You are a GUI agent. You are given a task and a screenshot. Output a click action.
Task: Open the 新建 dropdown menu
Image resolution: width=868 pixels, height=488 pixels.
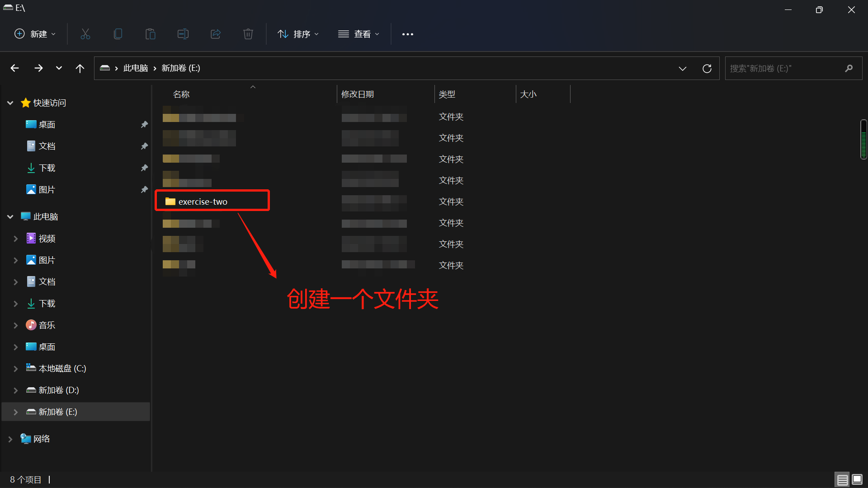pyautogui.click(x=35, y=34)
